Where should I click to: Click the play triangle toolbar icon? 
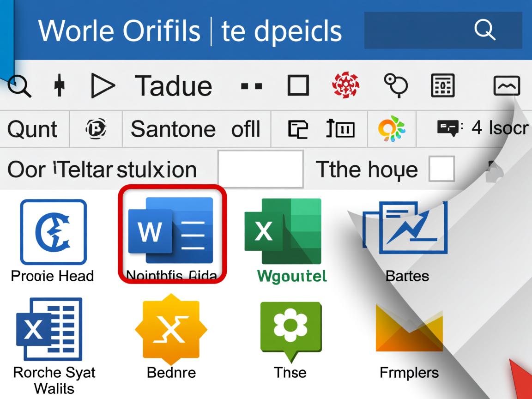click(x=103, y=86)
